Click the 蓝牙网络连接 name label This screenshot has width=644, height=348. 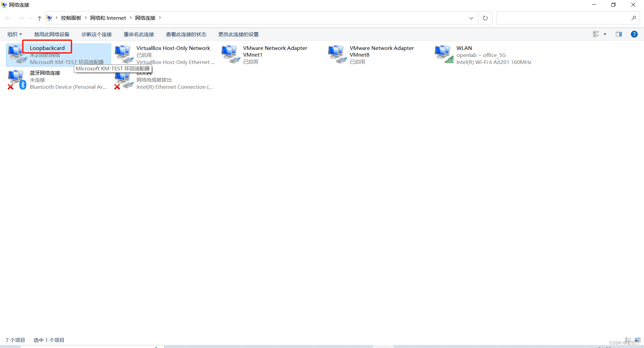tap(45, 73)
